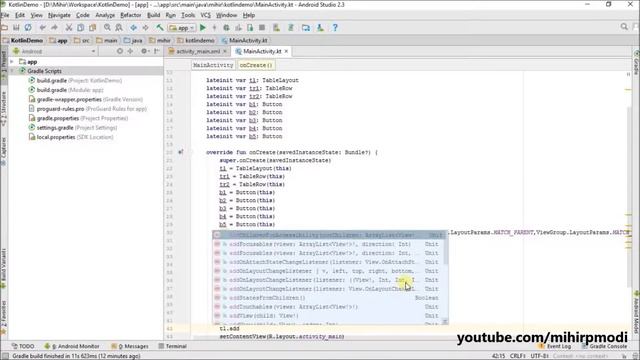The image size is (640, 360).
Task: Open the Navigate menu
Action: [x=59, y=15]
